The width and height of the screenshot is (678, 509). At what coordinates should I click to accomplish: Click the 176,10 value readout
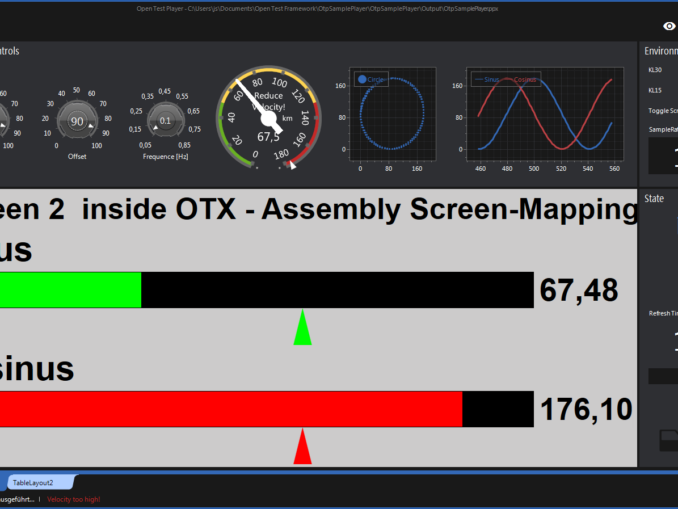click(586, 410)
